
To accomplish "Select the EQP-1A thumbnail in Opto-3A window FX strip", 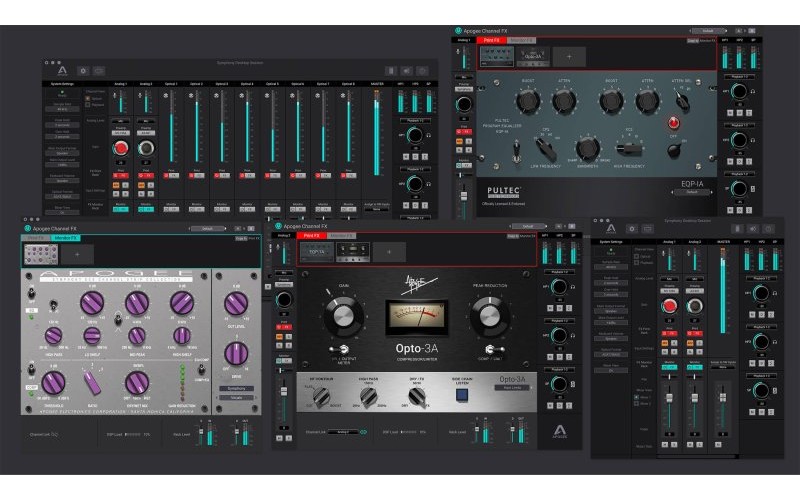I will point(317,252).
